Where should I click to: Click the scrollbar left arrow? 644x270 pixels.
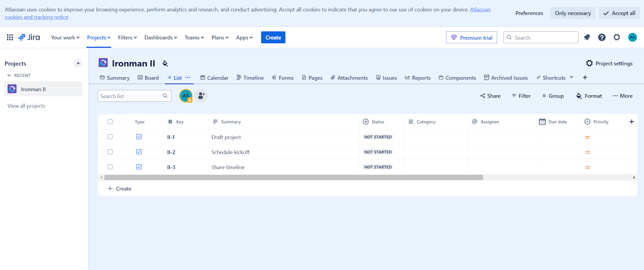point(101,178)
